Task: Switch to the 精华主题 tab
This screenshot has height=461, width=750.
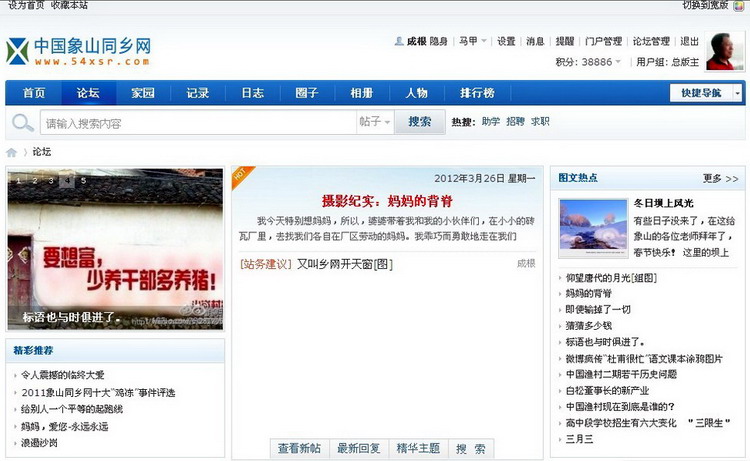Action: (418, 448)
